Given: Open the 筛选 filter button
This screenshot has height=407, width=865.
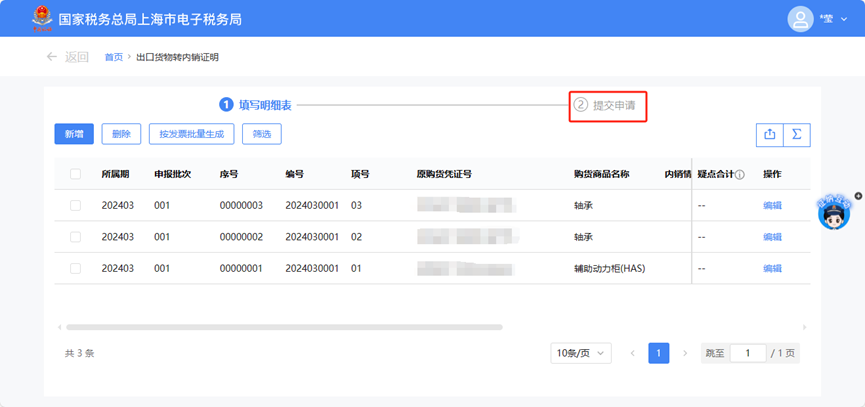Looking at the screenshot, I should [x=262, y=134].
